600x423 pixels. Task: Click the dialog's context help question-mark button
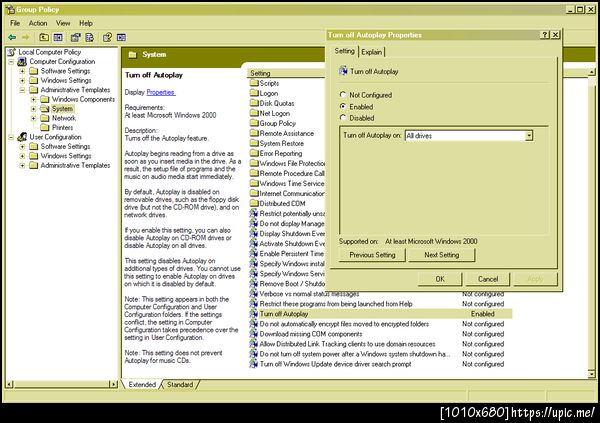pyautogui.click(x=545, y=35)
